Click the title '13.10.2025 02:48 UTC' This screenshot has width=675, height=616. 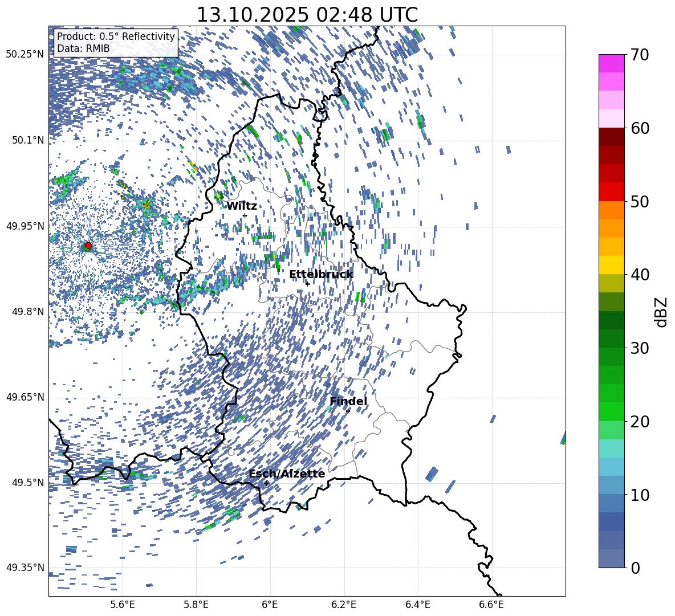coord(307,15)
